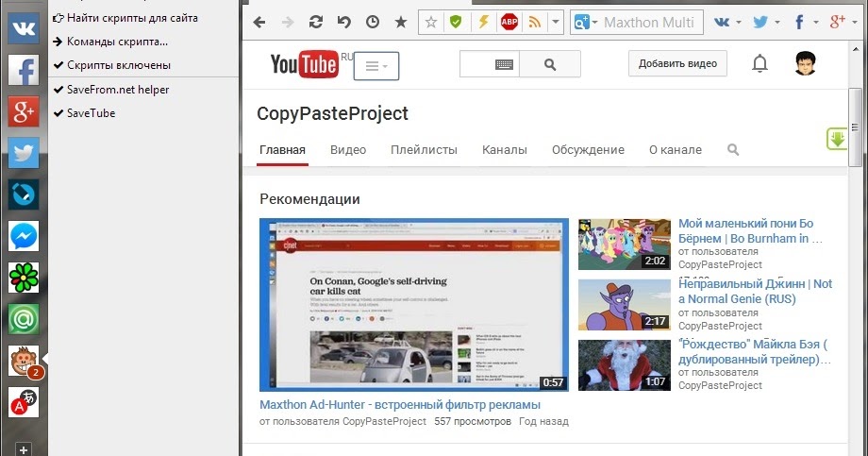Open the Facebook toolbar dropdown arrow
The image size is (868, 456).
815,22
